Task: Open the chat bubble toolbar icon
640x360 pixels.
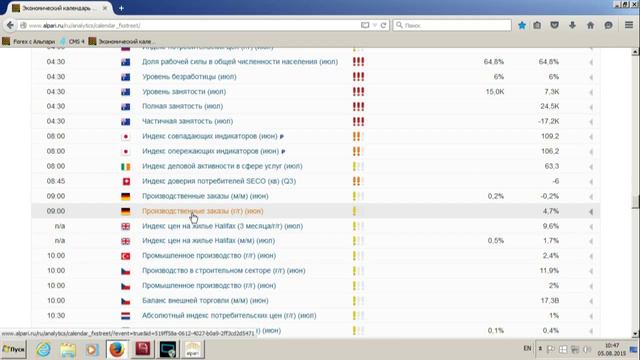Action: (x=608, y=25)
